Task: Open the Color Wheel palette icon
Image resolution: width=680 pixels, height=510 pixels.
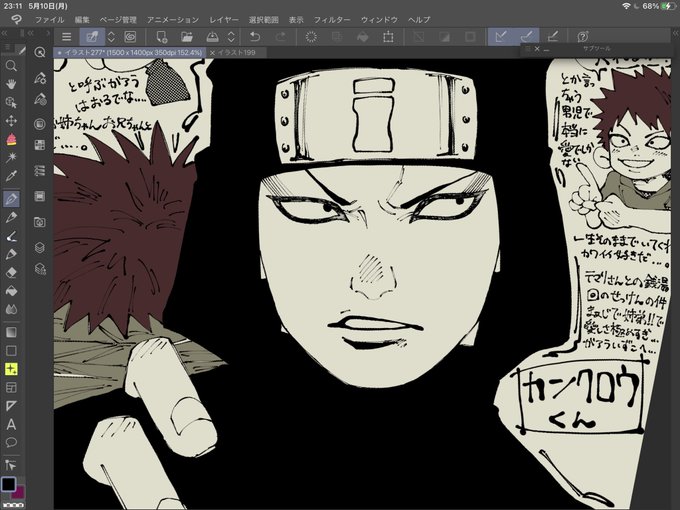Action: (x=40, y=124)
